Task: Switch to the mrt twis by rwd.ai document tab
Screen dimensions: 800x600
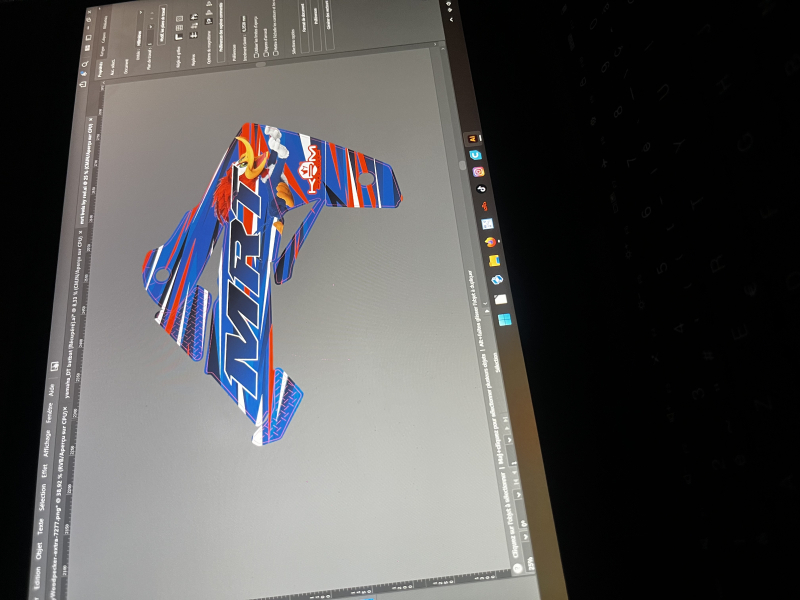Action: 86,173
